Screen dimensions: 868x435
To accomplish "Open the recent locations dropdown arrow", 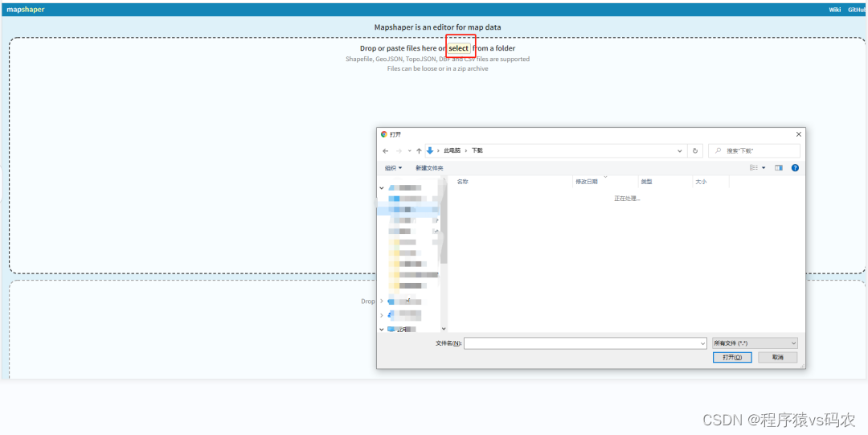I will click(x=410, y=150).
